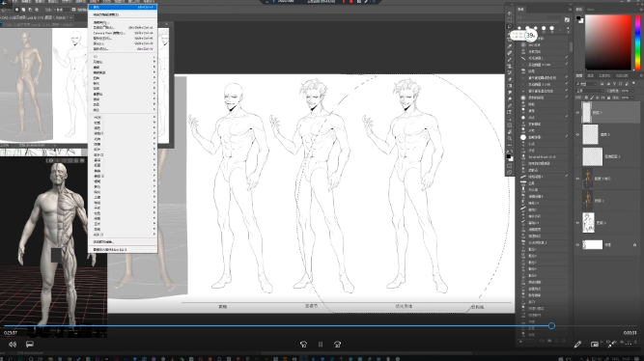Click the video player subtitles icon
644x361 pixels.
tap(30, 345)
